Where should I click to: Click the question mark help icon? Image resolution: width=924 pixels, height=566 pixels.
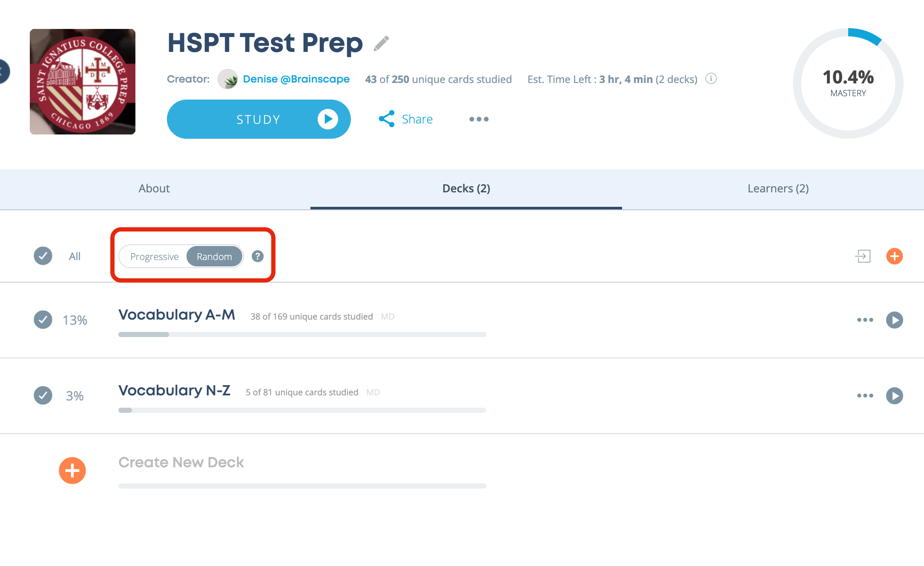tap(258, 256)
